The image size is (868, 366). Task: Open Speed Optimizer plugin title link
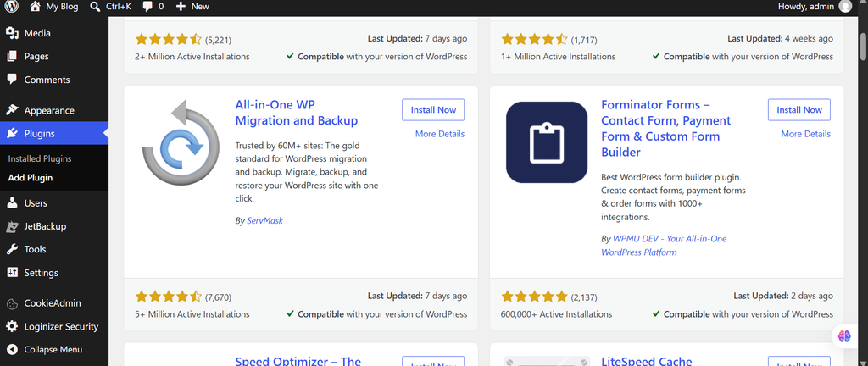(x=298, y=360)
